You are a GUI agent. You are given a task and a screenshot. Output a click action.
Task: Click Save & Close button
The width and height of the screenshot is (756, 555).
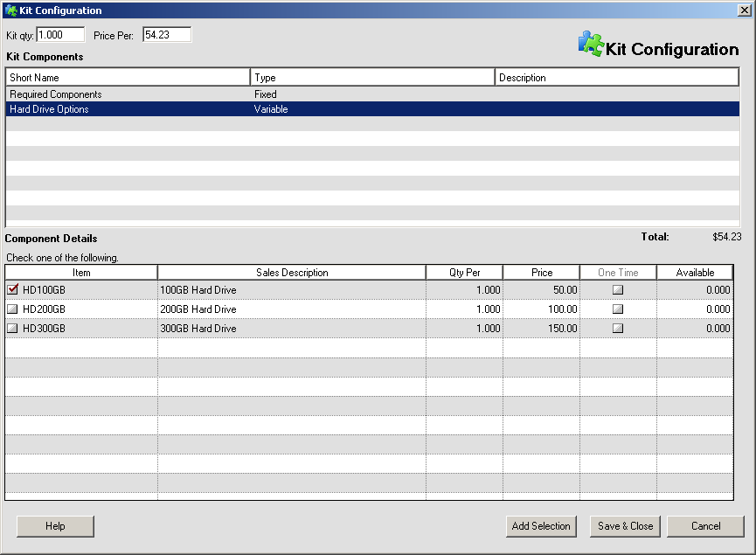[x=625, y=526]
